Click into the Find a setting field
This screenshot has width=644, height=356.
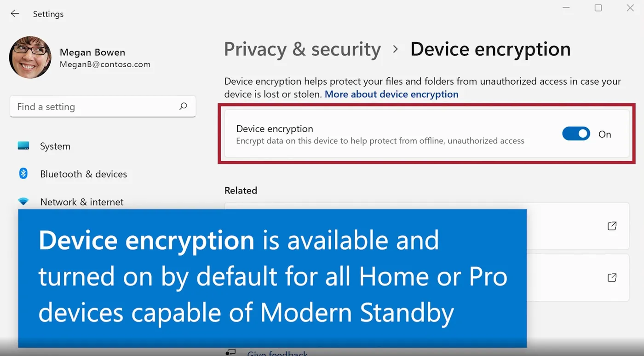[x=92, y=107]
